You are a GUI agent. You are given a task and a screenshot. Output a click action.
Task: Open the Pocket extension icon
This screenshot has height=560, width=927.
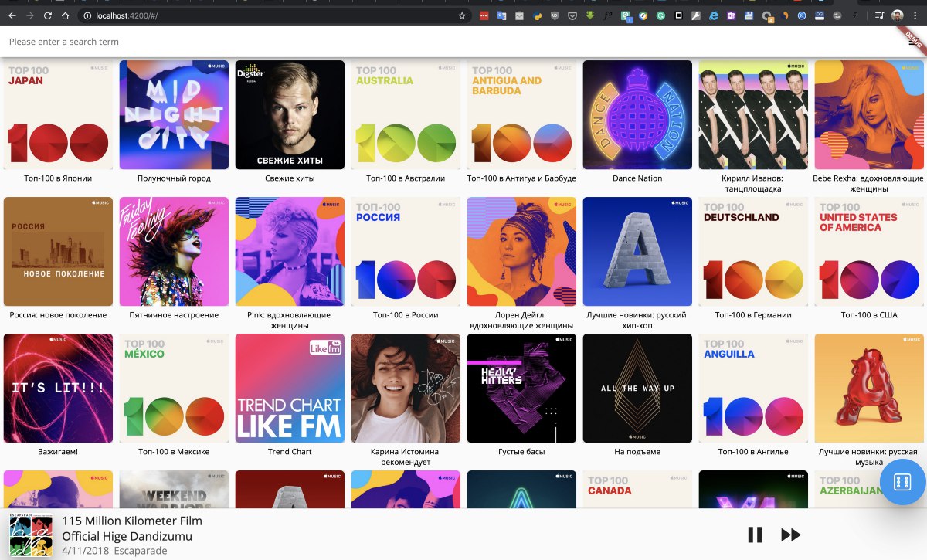click(x=573, y=15)
